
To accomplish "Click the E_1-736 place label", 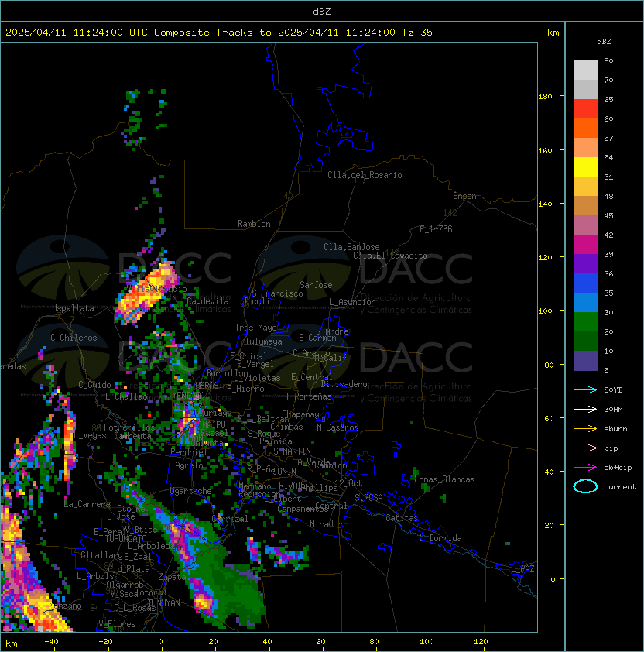I will pyautogui.click(x=436, y=229).
